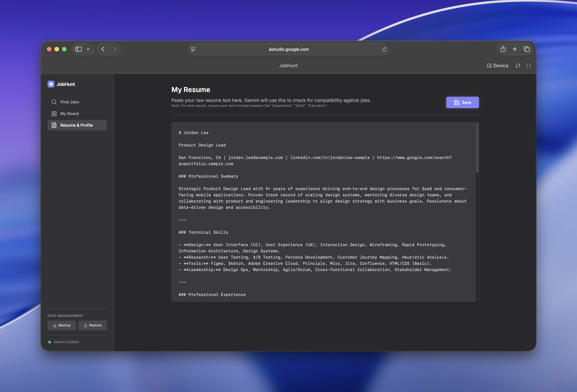Image resolution: width=577 pixels, height=392 pixels.
Task: Click the app reload arrows icon
Action: [518, 66]
